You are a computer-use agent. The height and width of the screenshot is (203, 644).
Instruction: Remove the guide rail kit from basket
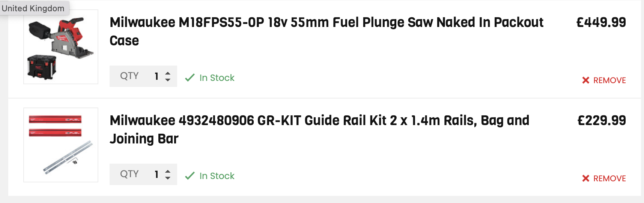point(604,178)
